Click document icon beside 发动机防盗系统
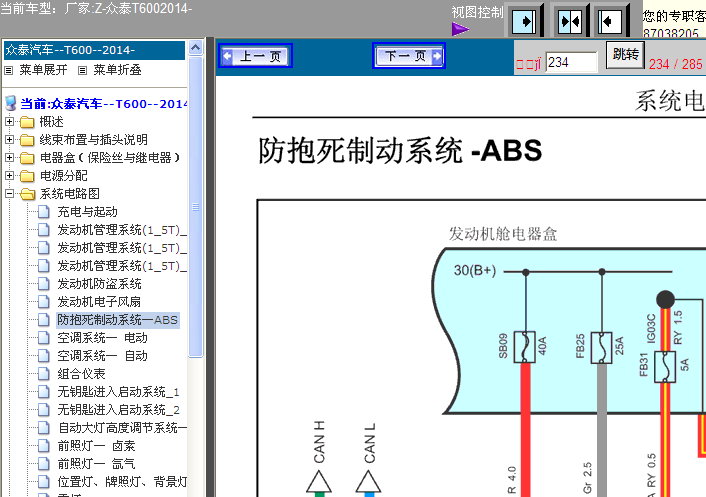The image size is (706, 497). (44, 284)
